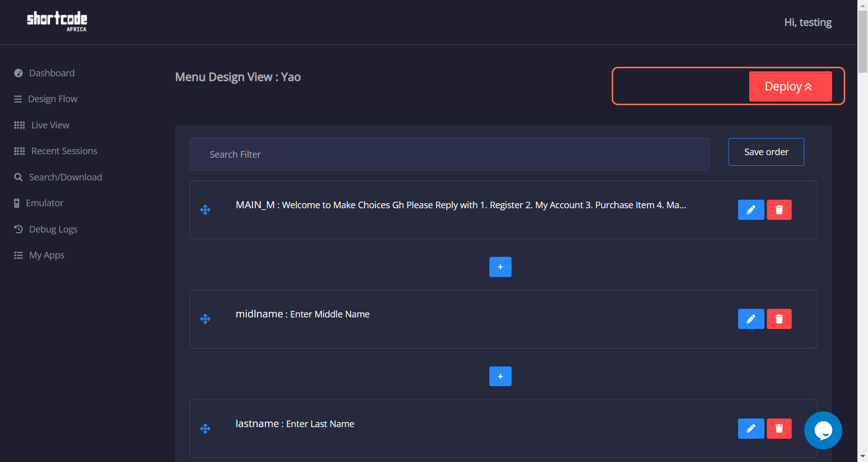Click move handle for midlname item
This screenshot has height=462, width=868.
tap(205, 319)
